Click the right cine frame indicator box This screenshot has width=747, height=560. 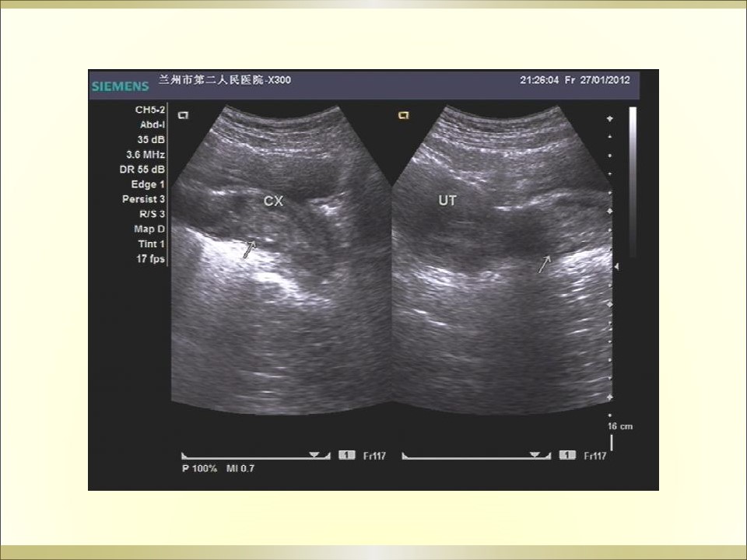(x=567, y=455)
